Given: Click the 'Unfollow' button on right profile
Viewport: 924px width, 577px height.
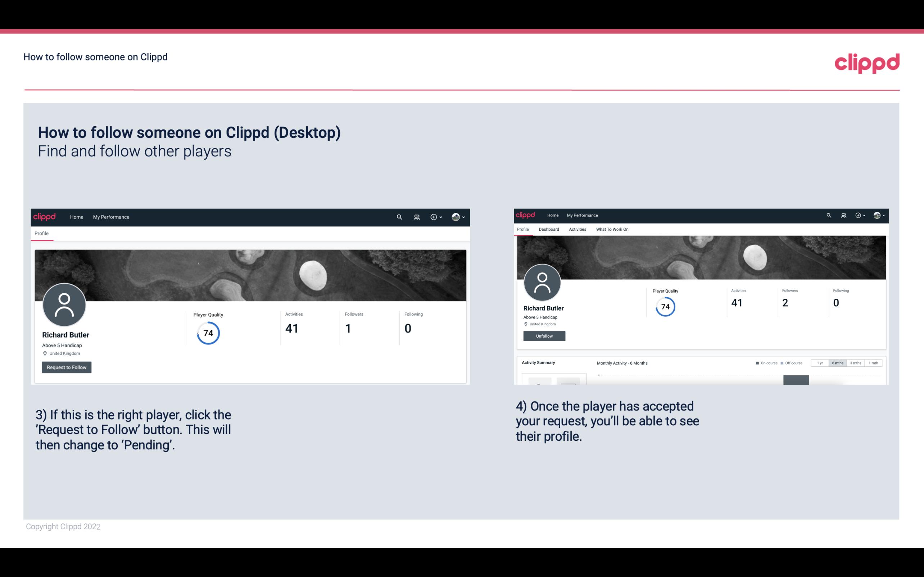Looking at the screenshot, I should 543,336.
